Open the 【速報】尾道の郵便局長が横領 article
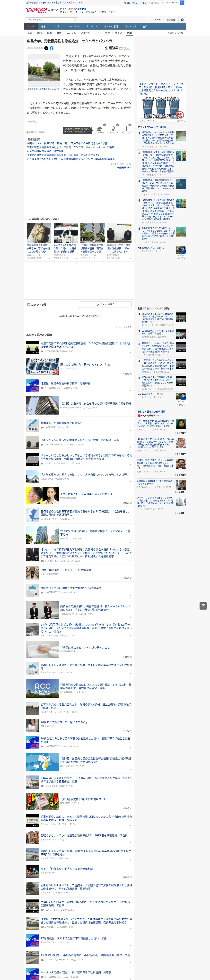 point(66,384)
